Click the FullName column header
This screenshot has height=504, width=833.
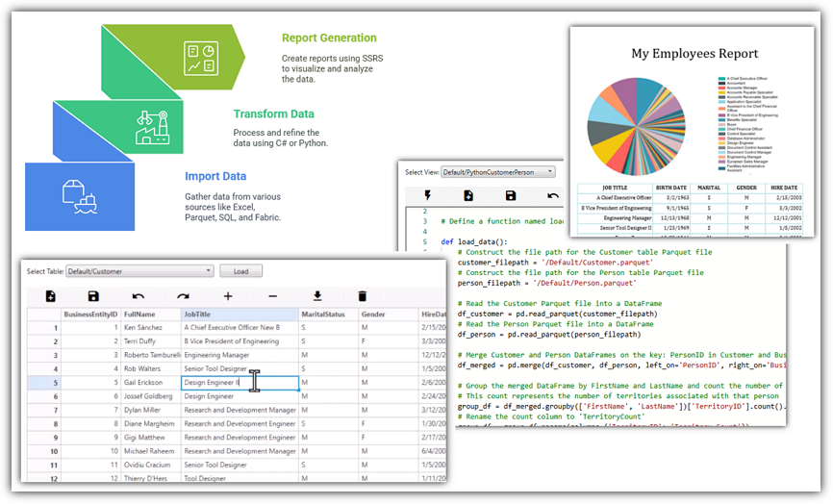tap(150, 314)
